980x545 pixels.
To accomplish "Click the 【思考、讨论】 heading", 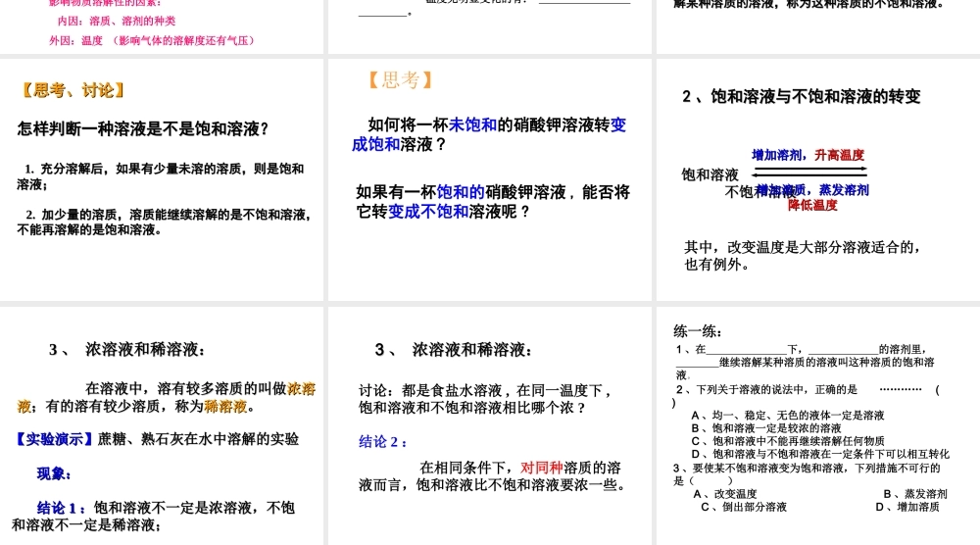I will tap(73, 90).
